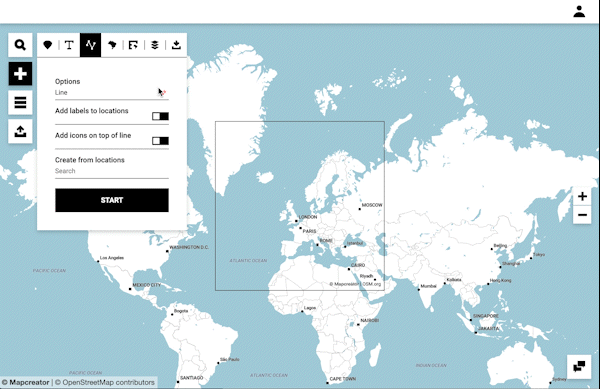This screenshot has height=389, width=600.
Task: Enable Add icons on top of line
Action: click(160, 141)
